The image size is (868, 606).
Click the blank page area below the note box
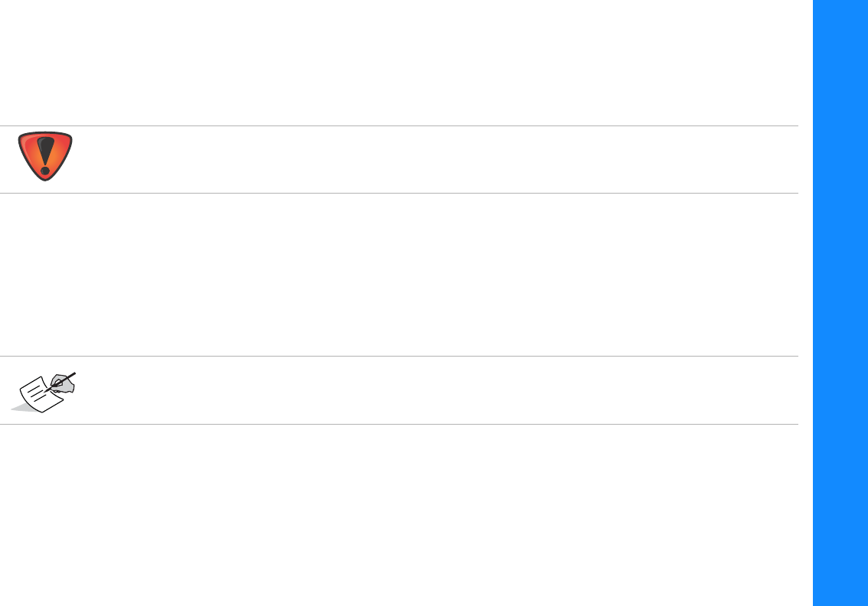tap(398, 513)
